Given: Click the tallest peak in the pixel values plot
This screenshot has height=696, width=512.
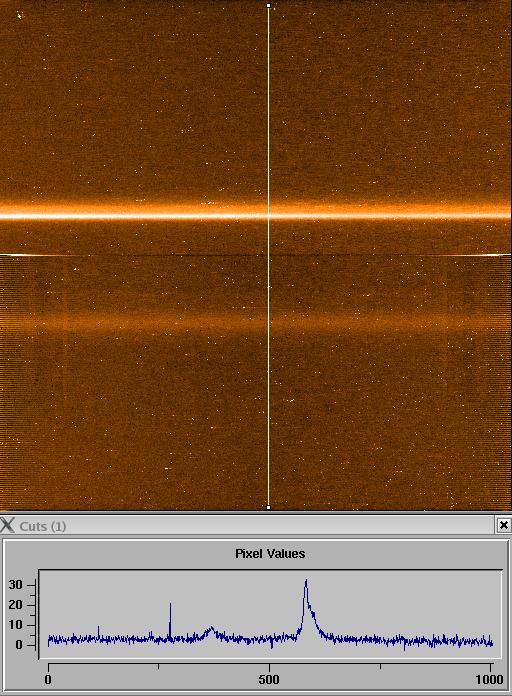Looking at the screenshot, I should pos(306,581).
